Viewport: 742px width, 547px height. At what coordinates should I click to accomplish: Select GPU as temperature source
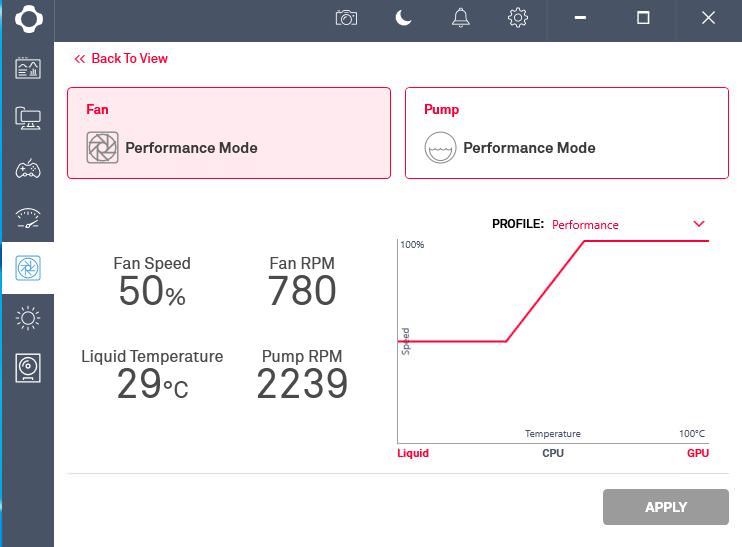(697, 453)
